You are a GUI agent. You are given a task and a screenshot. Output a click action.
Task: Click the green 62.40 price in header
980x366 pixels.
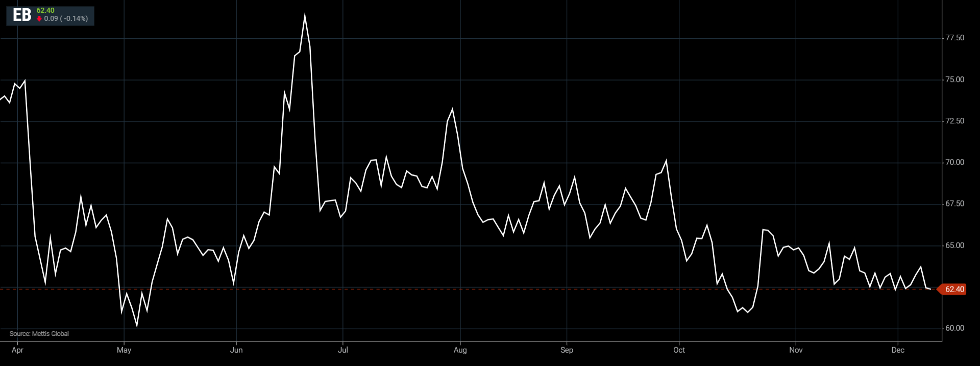tap(45, 10)
